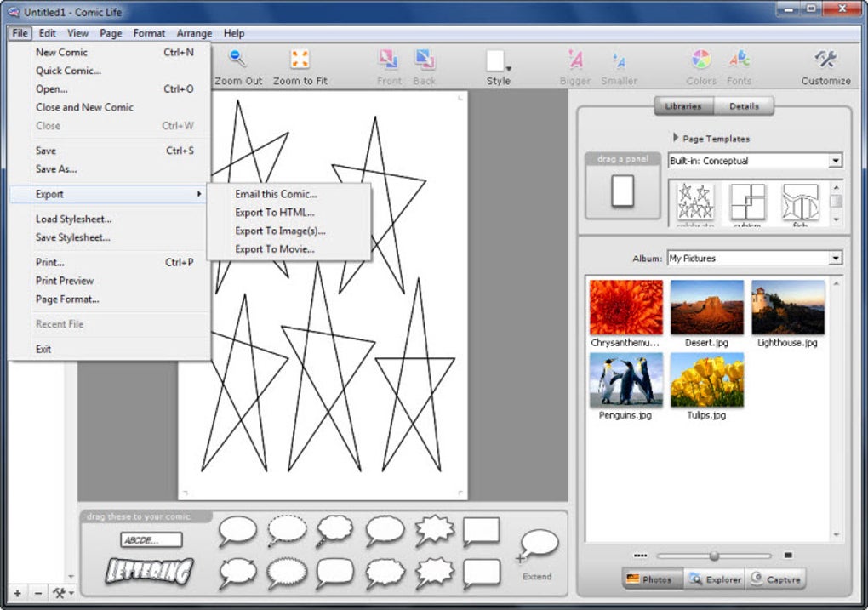Click the add page plus button
Screen dimensions: 868x610
[18, 593]
